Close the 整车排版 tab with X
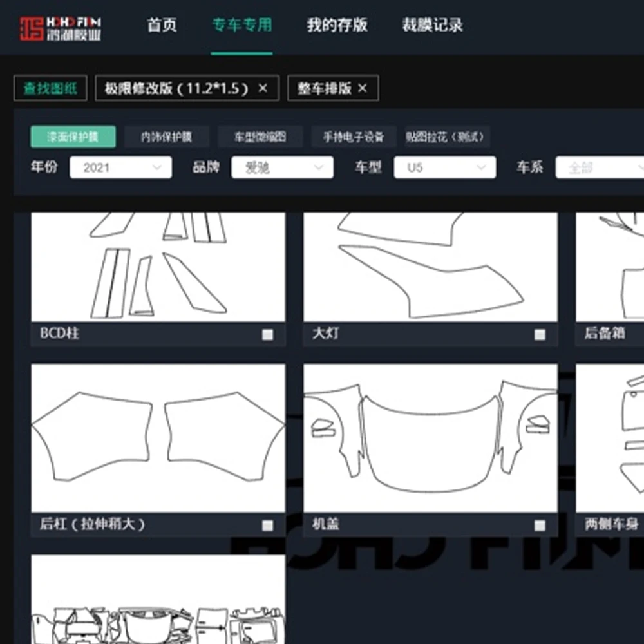 click(362, 88)
